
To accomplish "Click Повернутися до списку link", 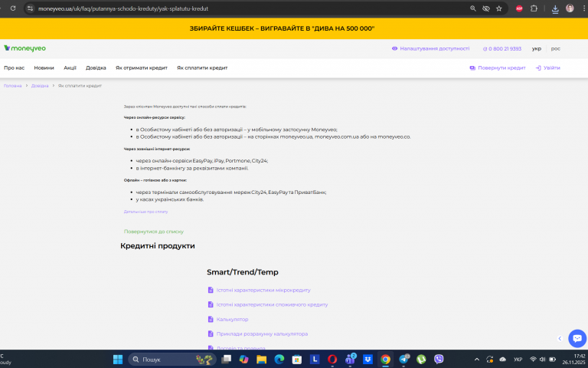I will click(154, 232).
